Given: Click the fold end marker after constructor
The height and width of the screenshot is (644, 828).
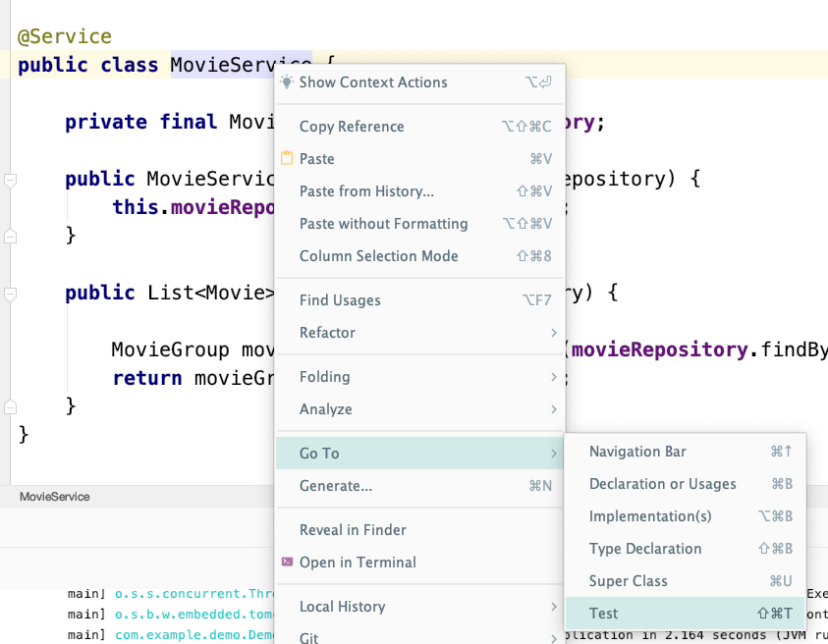Looking at the screenshot, I should (x=10, y=237).
